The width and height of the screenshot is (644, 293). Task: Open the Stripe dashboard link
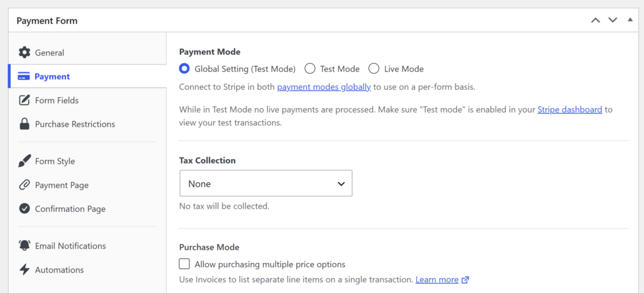(x=570, y=109)
